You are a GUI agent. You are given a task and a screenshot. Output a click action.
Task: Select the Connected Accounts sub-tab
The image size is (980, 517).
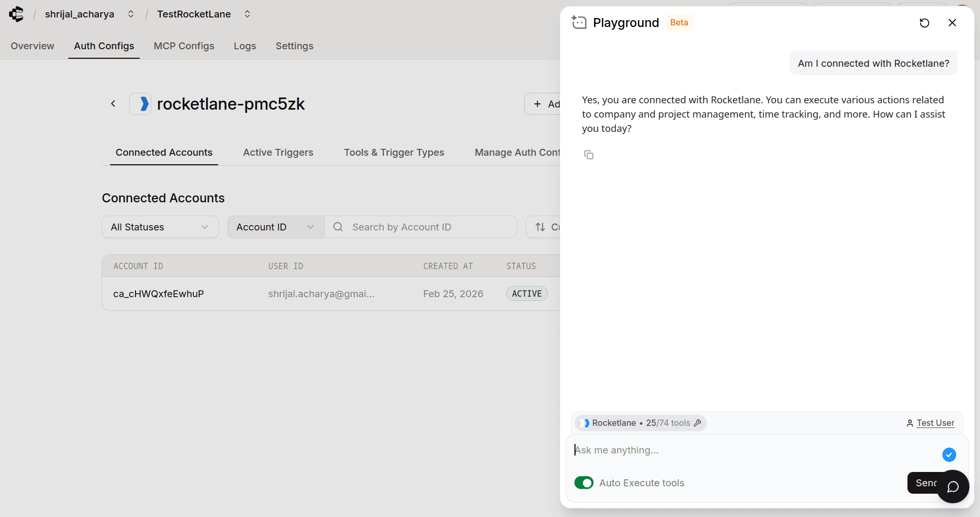pyautogui.click(x=164, y=153)
